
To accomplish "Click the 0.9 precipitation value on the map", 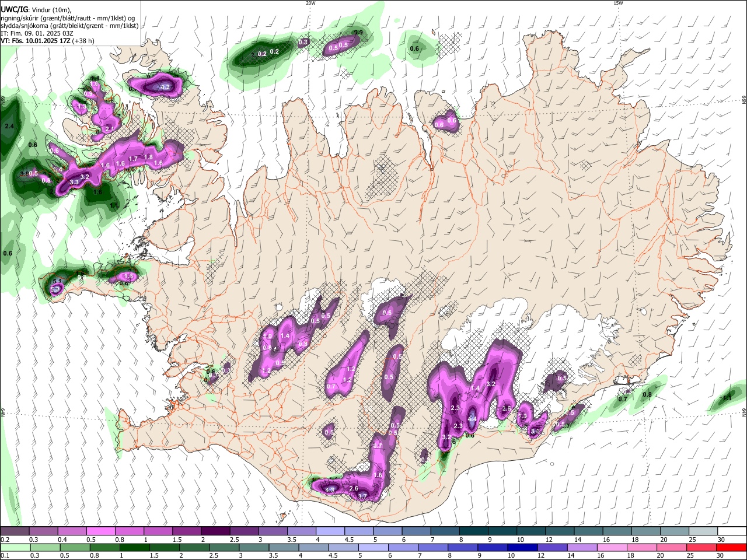I will click(x=359, y=32).
